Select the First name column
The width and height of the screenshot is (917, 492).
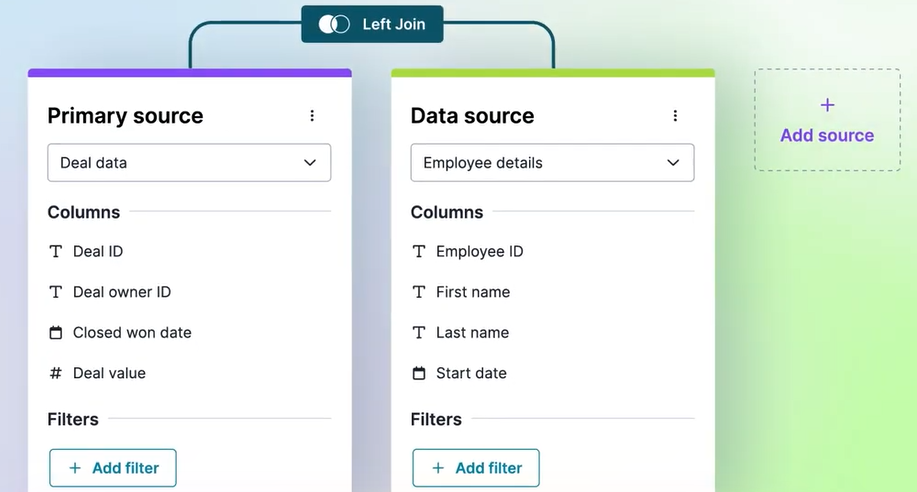tap(473, 292)
